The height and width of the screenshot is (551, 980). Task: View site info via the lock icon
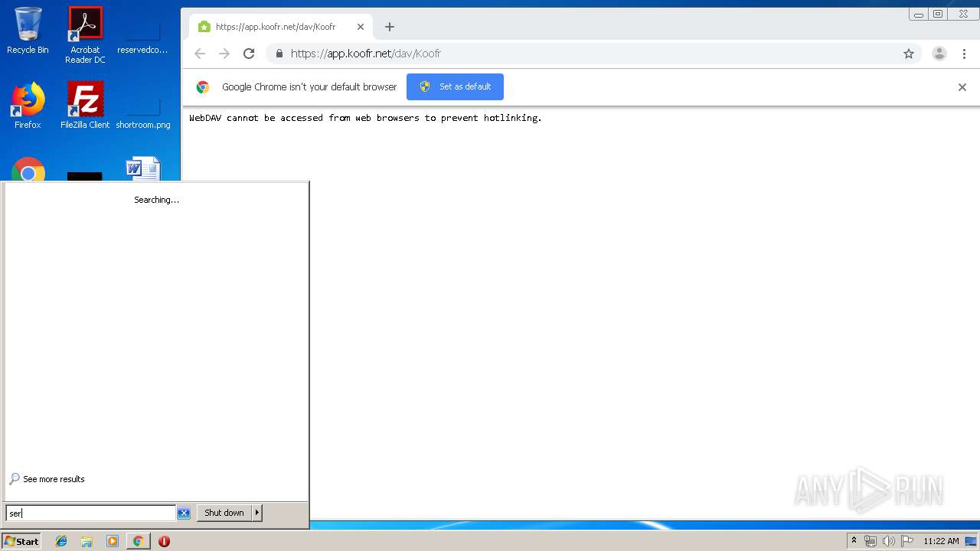pyautogui.click(x=279, y=54)
